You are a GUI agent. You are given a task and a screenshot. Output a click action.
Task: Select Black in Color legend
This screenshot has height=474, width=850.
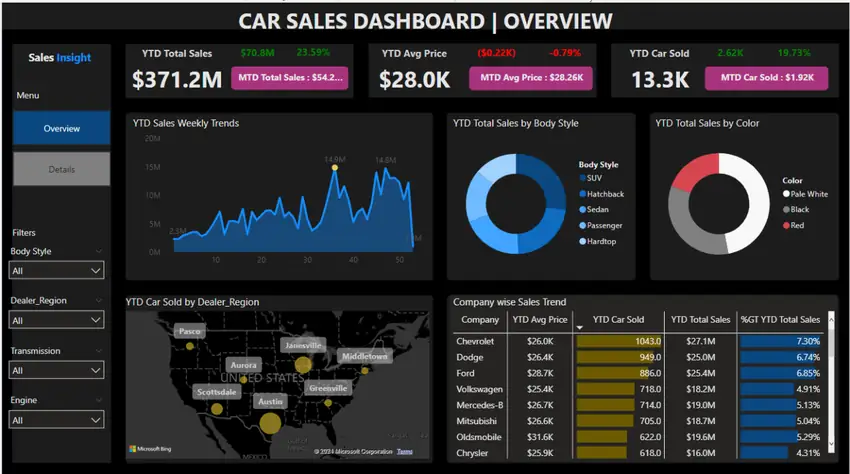click(x=796, y=209)
